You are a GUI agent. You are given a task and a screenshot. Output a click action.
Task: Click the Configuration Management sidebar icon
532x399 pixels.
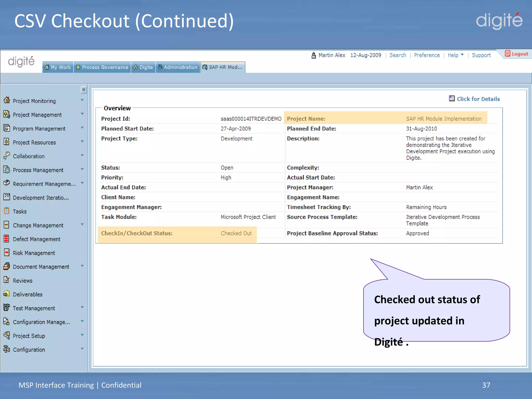coord(7,321)
